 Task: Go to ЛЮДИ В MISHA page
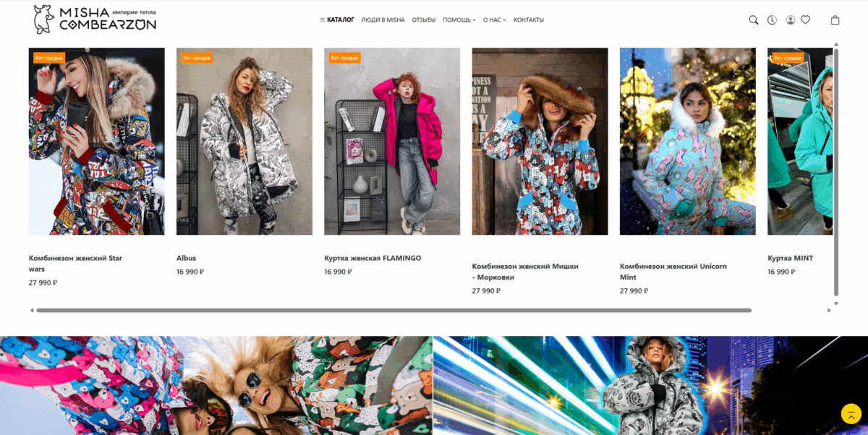click(x=383, y=20)
